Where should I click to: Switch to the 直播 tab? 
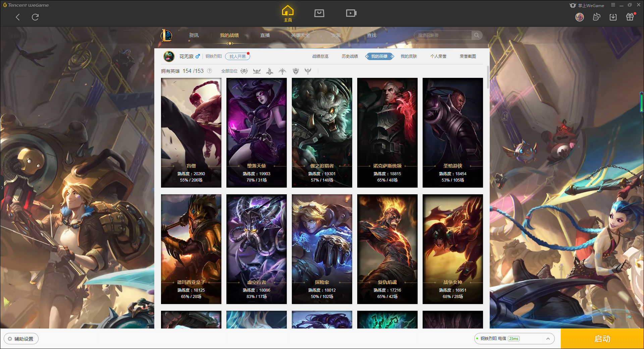265,35
